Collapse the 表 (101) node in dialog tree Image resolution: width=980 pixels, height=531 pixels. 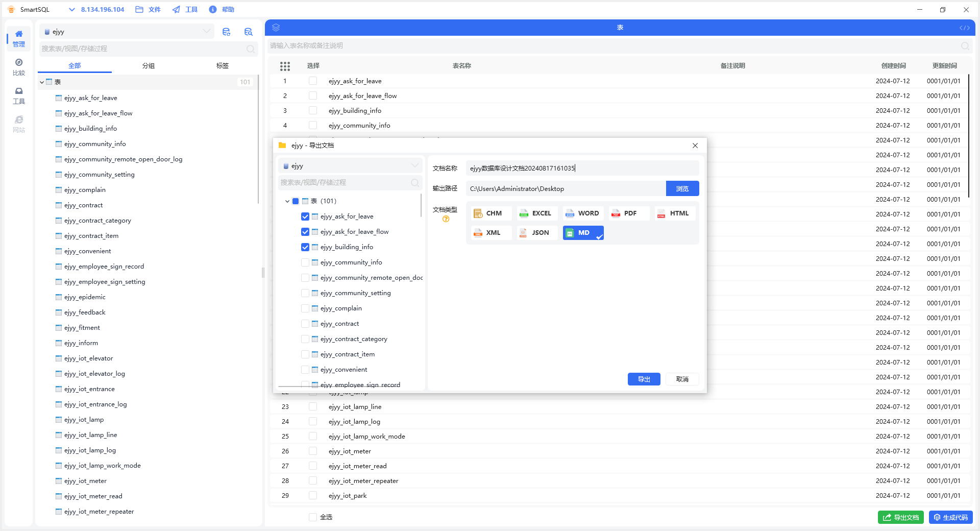pos(287,201)
